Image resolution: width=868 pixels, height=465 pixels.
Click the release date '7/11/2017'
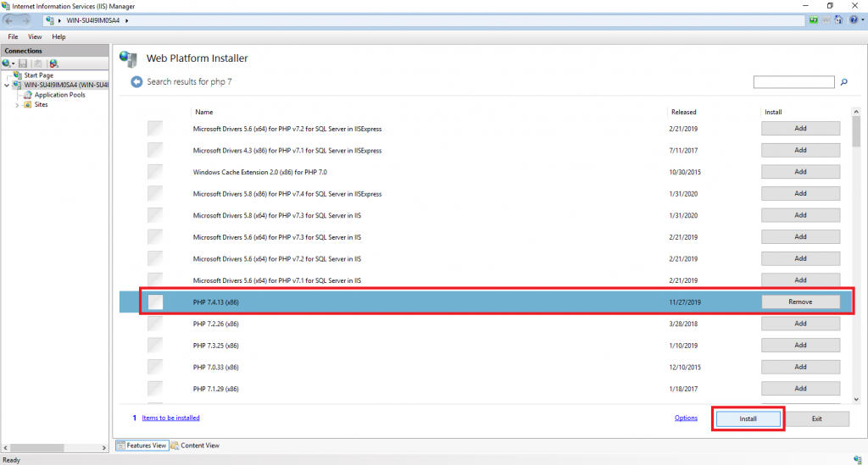point(683,151)
